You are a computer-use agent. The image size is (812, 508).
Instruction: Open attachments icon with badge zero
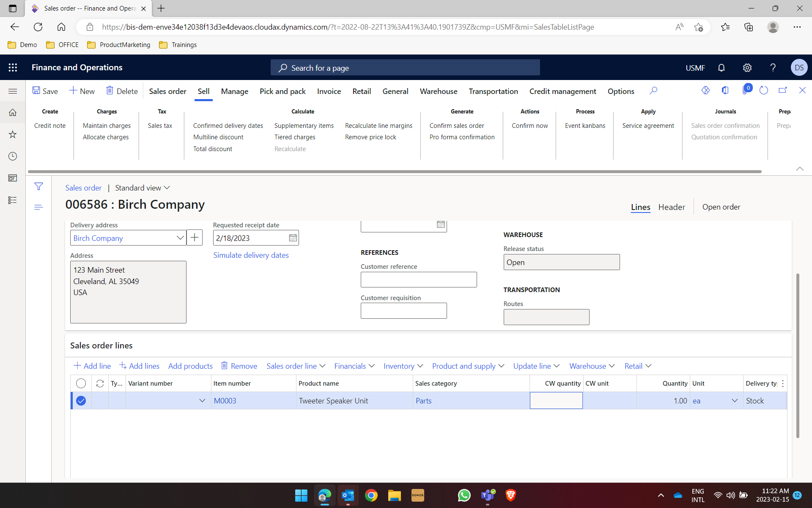point(746,89)
